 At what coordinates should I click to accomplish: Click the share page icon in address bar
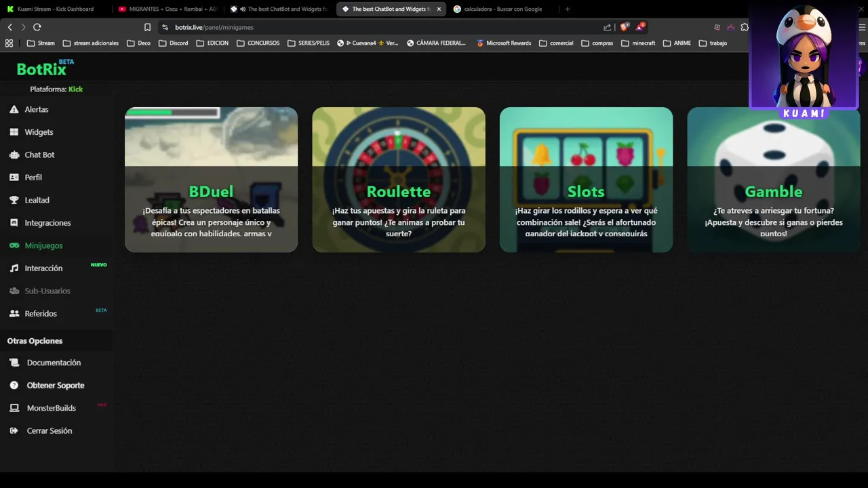[x=607, y=27]
